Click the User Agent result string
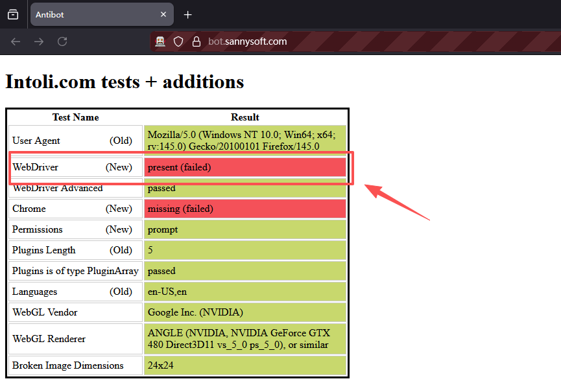This screenshot has height=392, width=561. click(x=241, y=141)
